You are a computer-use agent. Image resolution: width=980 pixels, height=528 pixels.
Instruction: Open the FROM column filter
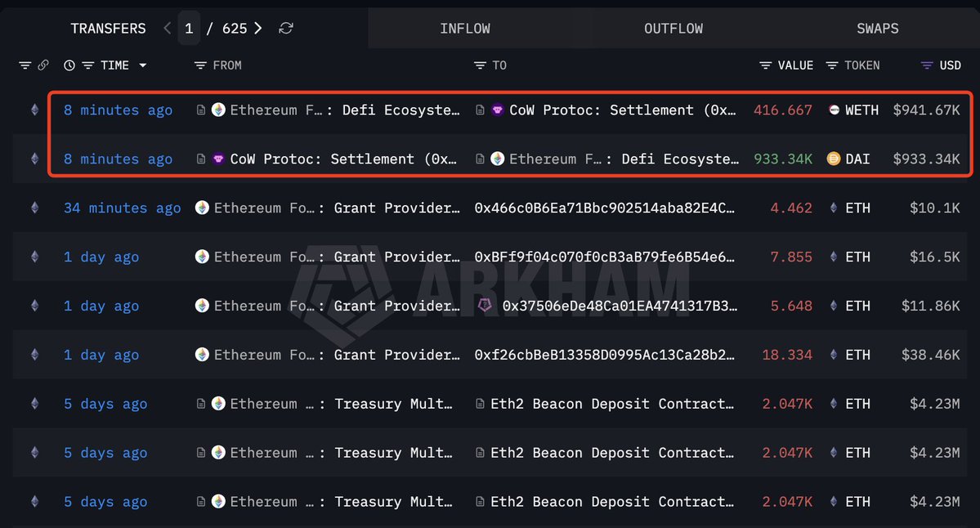(x=200, y=65)
